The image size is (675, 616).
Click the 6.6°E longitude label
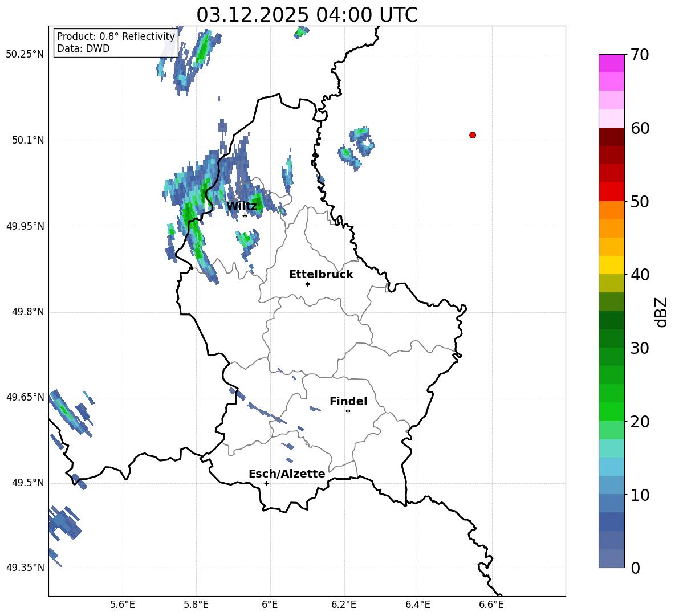491,605
